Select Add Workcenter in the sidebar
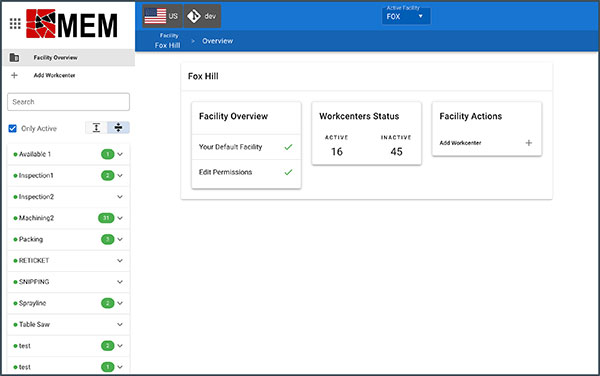 69,75
